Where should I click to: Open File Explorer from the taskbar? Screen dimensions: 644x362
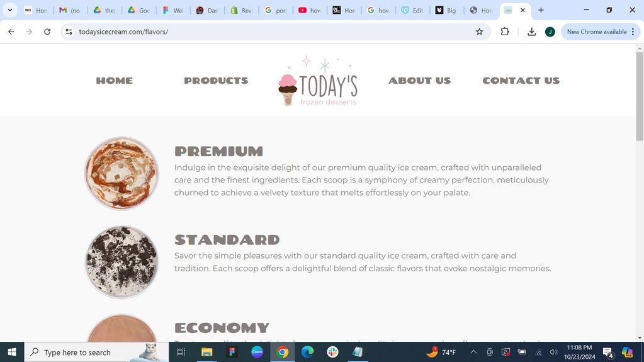tap(206, 352)
